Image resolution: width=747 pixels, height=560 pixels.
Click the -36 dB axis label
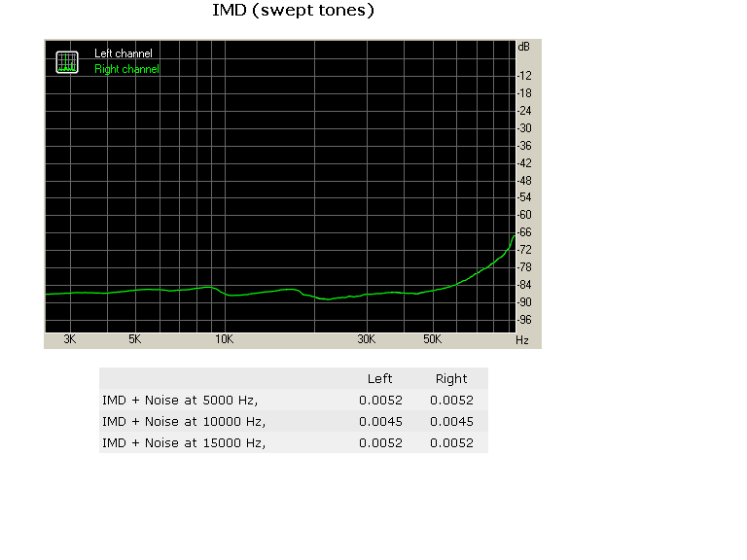point(524,146)
